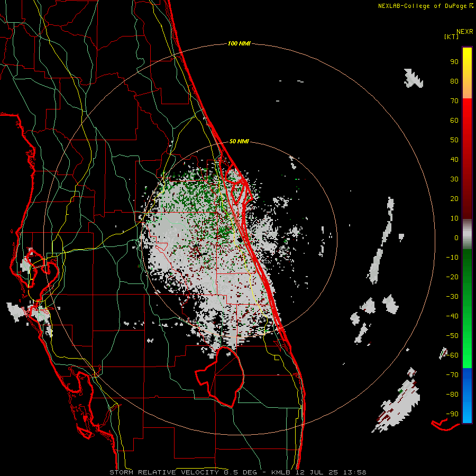Click the positive 30 knot scale label

(454, 179)
